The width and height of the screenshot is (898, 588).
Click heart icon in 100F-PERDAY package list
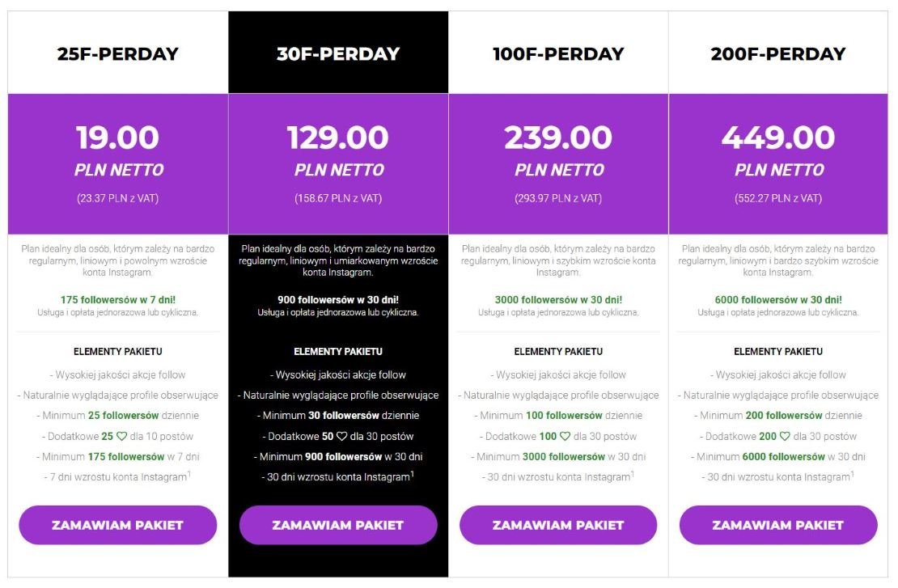tap(565, 436)
